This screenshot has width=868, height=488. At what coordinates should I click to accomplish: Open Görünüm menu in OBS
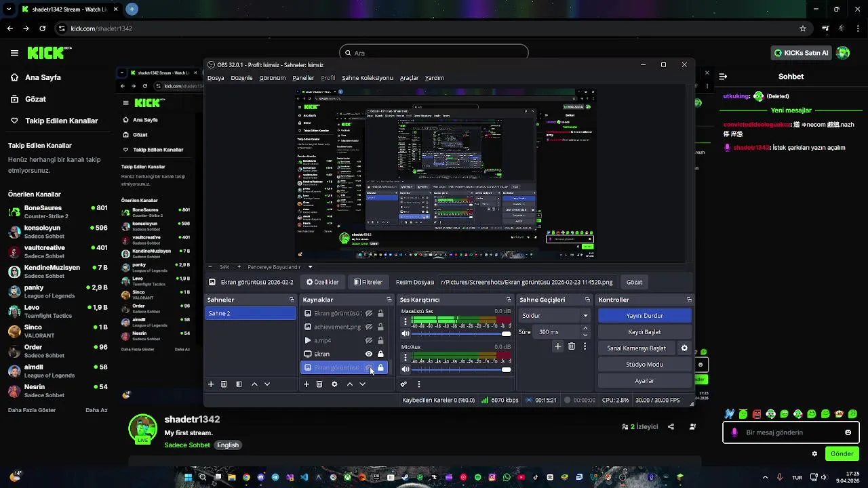coord(273,78)
